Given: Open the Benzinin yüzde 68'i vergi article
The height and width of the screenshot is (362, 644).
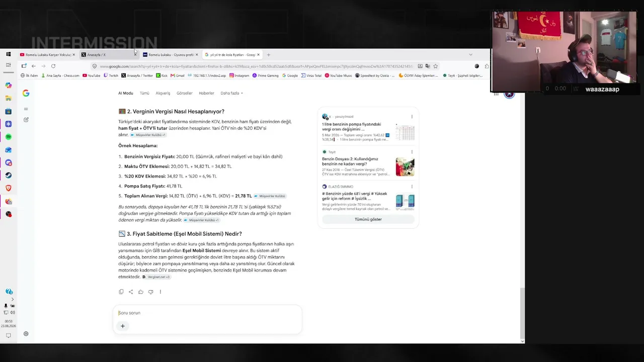Looking at the screenshot, I should pos(355,196).
